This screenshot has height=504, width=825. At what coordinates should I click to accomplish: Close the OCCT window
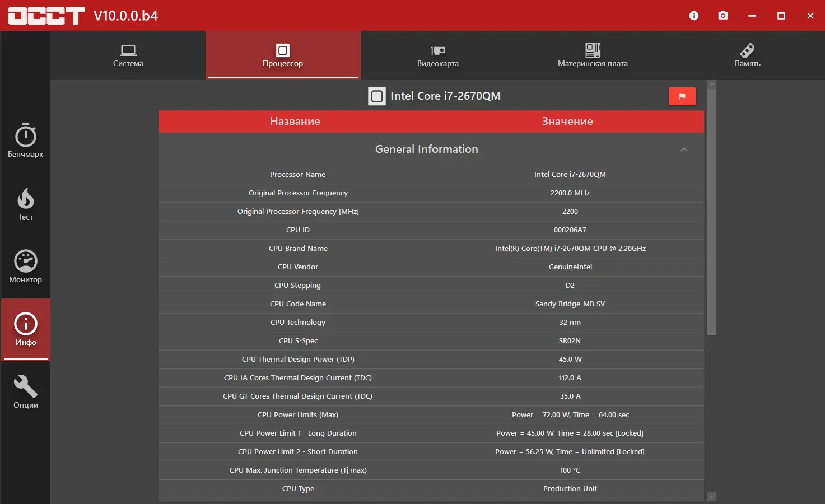pyautogui.click(x=810, y=16)
